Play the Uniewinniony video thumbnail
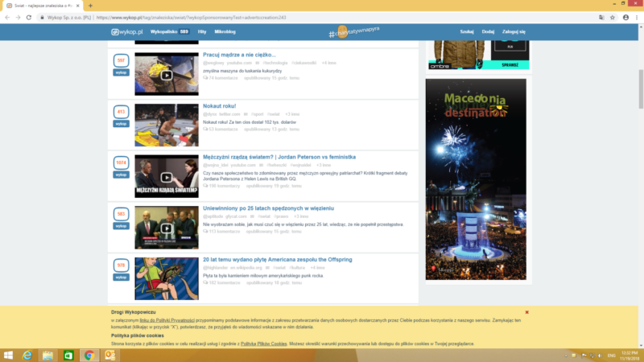This screenshot has width=644, height=362. tap(167, 228)
